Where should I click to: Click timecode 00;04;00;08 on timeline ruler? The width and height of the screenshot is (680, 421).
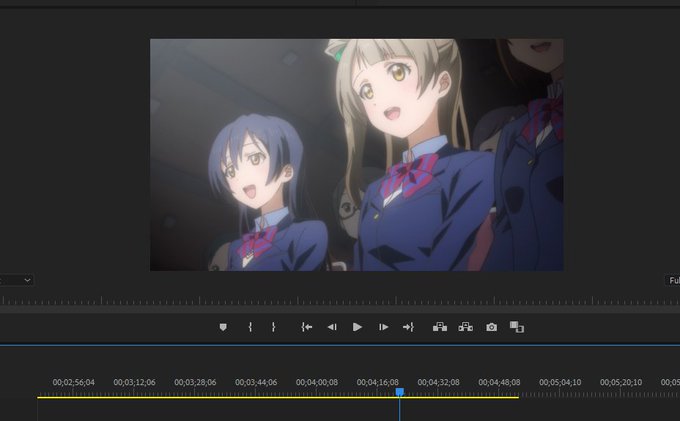317,382
